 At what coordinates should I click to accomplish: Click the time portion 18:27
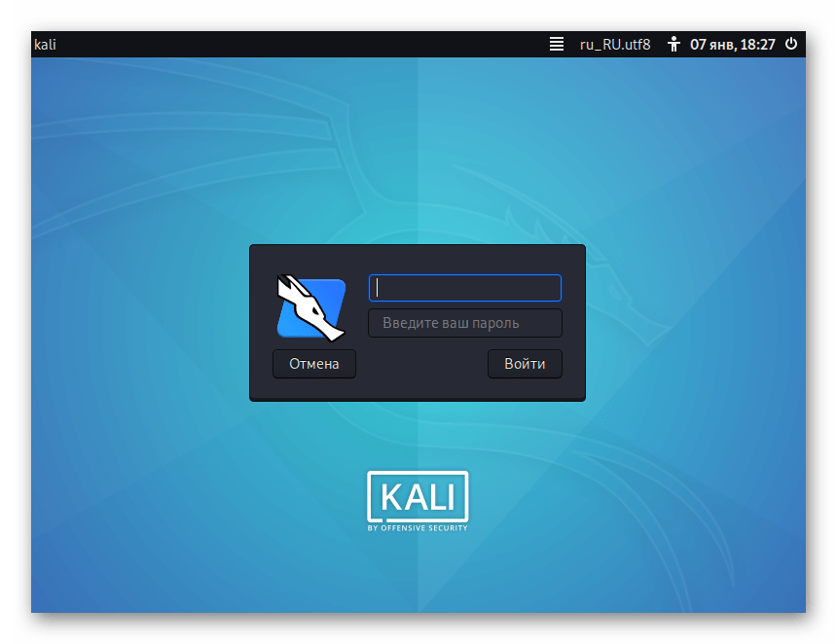[758, 44]
